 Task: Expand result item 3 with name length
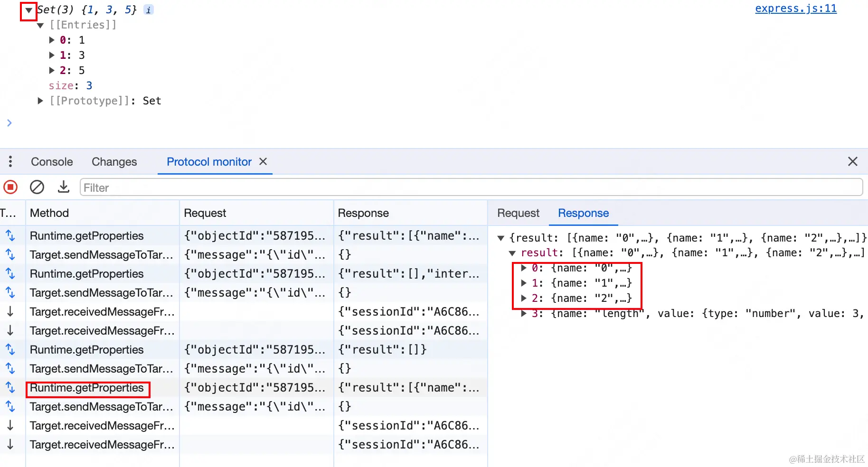tap(524, 314)
